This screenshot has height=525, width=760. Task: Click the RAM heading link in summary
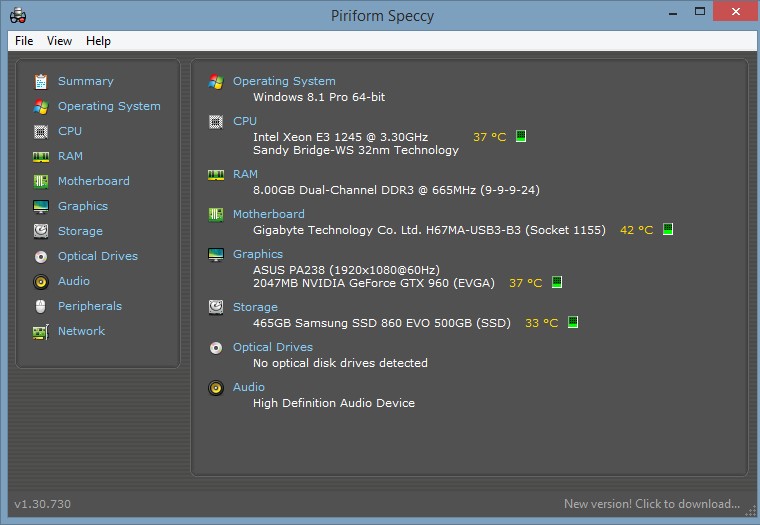[245, 174]
